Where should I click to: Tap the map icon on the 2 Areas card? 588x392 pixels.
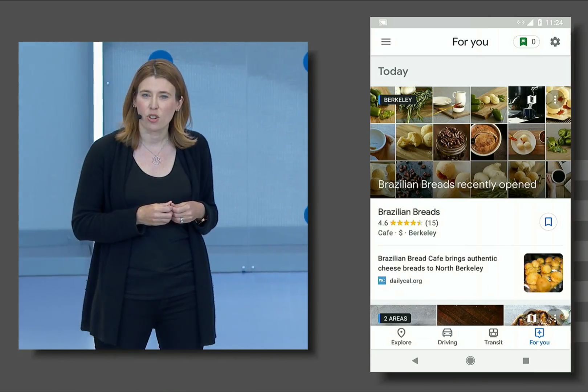(532, 318)
